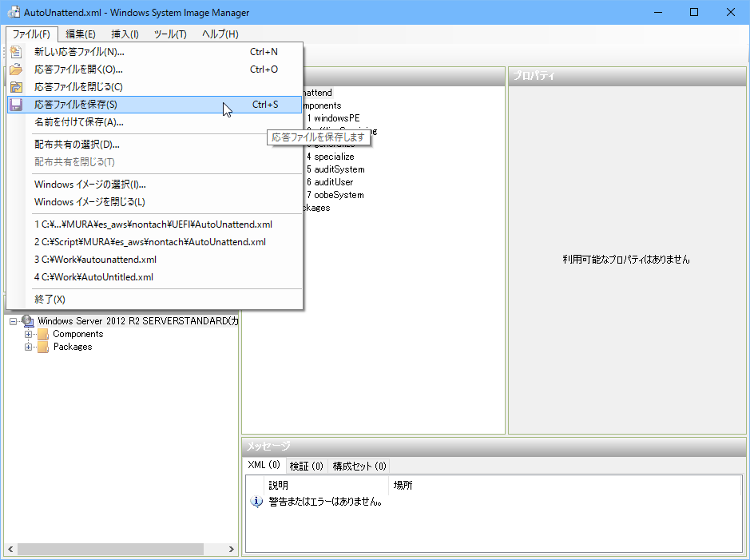
Task: Select the 5 auditSystem pass
Action: pos(335,169)
